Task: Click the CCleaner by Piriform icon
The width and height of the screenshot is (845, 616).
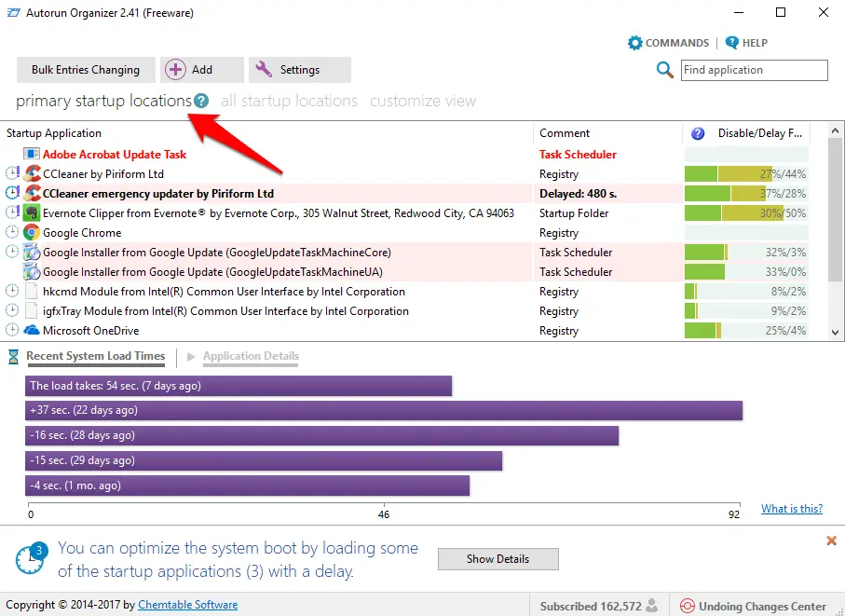Action: coord(32,173)
